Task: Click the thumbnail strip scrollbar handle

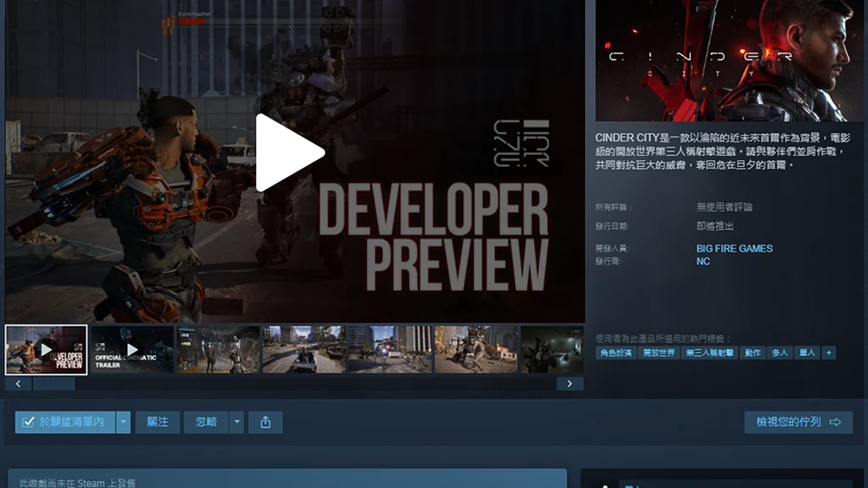Action: [53, 384]
